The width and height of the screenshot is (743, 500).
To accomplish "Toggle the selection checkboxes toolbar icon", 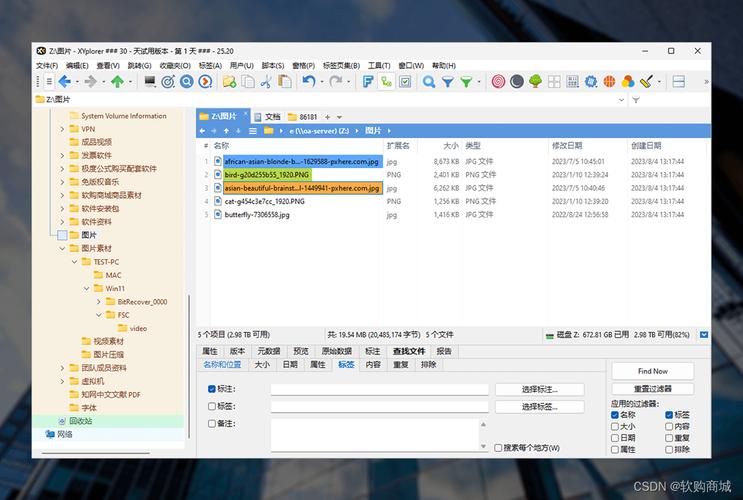I will [x=405, y=82].
